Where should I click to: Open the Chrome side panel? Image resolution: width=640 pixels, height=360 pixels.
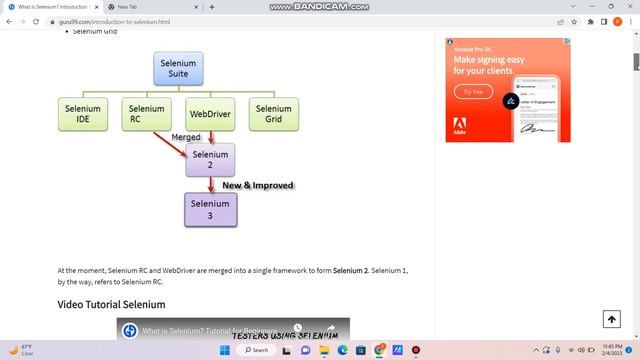click(x=604, y=22)
